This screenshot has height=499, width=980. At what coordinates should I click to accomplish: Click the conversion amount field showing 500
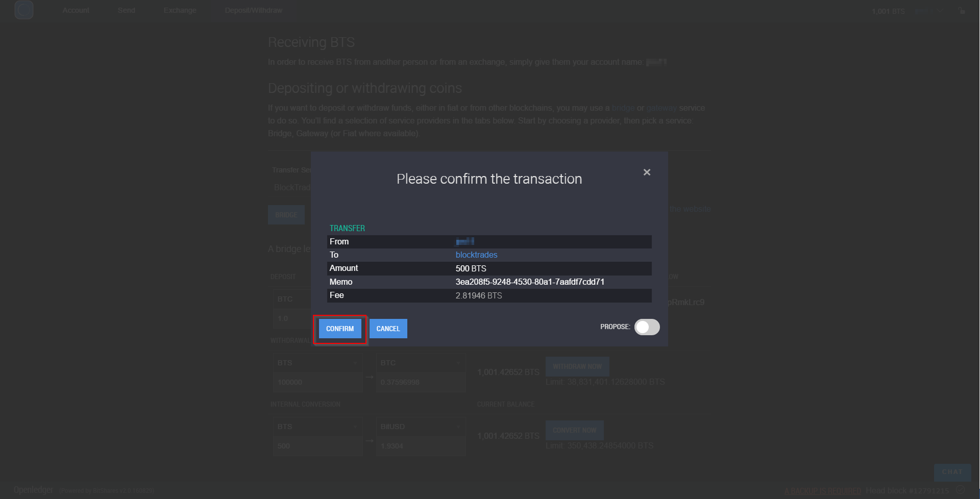click(317, 446)
